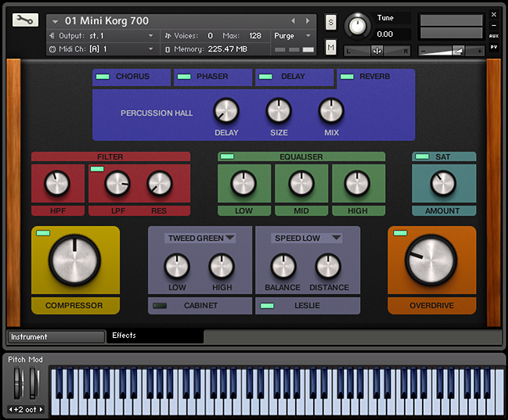
Task: Click the equaliser MID knob
Action: [301, 183]
